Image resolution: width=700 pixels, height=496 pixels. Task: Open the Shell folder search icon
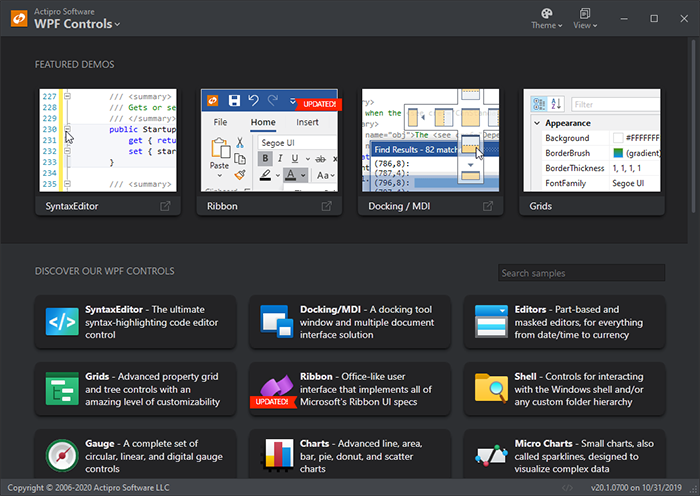point(491,388)
